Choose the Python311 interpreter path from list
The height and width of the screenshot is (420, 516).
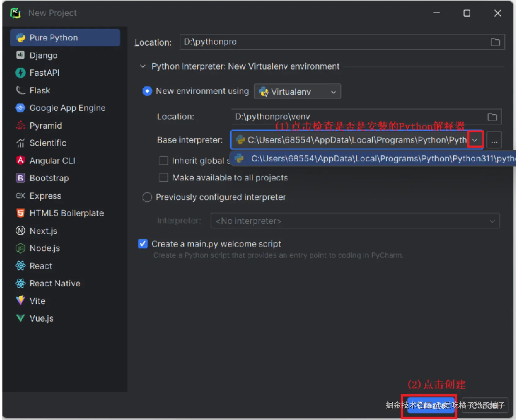coord(372,159)
